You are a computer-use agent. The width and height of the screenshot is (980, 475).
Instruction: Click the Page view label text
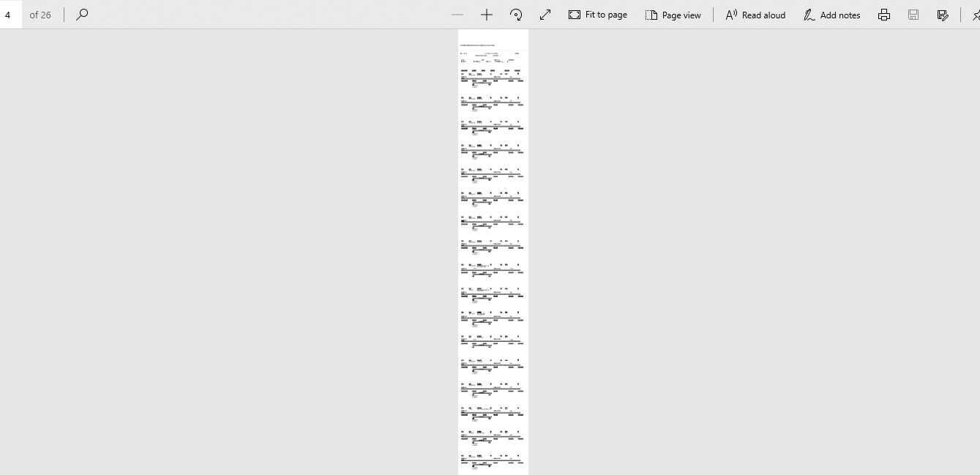[x=681, y=15]
